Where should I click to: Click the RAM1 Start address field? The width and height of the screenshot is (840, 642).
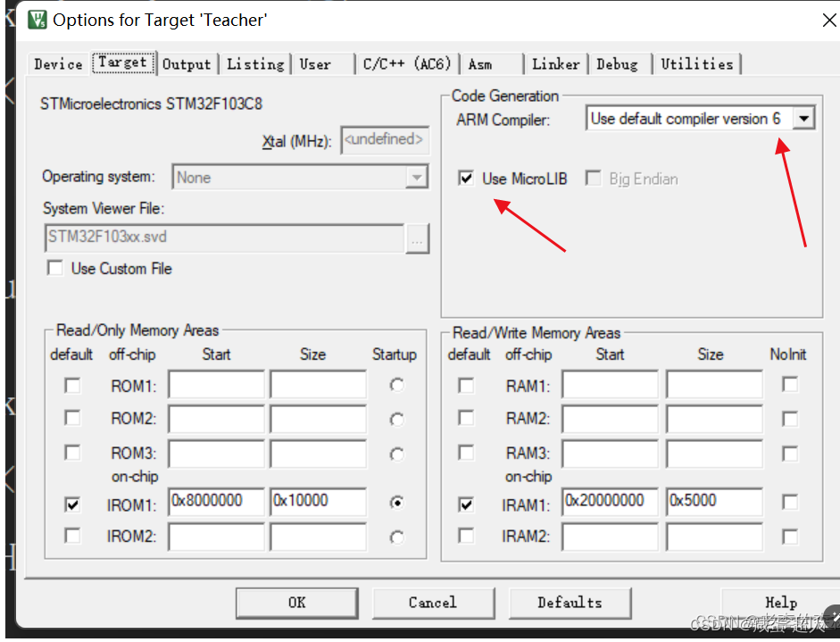pyautogui.click(x=611, y=384)
